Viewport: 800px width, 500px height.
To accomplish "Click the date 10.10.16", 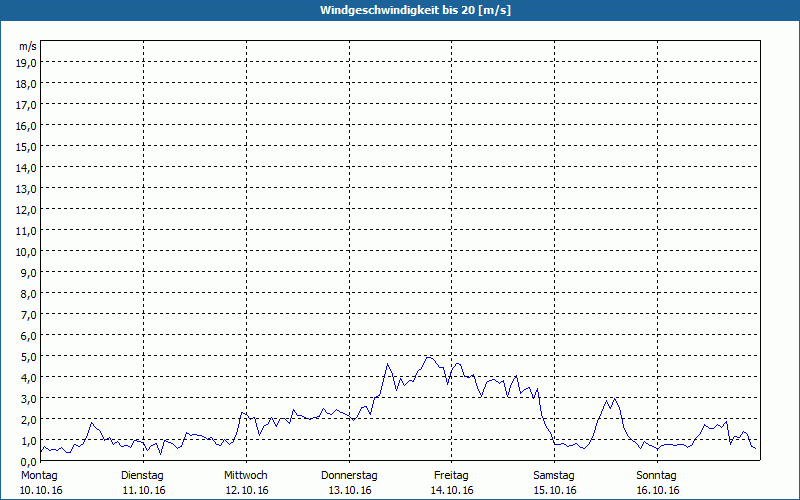I will point(41,490).
